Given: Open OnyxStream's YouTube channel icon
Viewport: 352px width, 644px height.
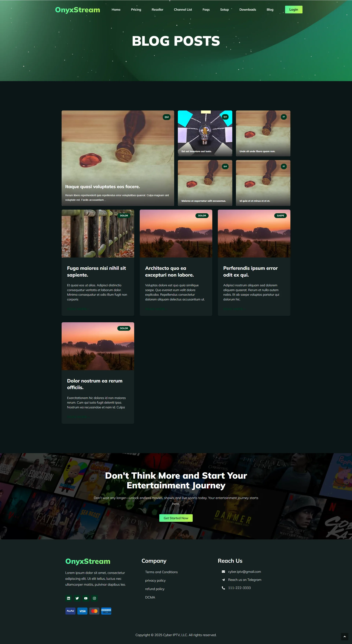Looking at the screenshot, I should [x=86, y=598].
